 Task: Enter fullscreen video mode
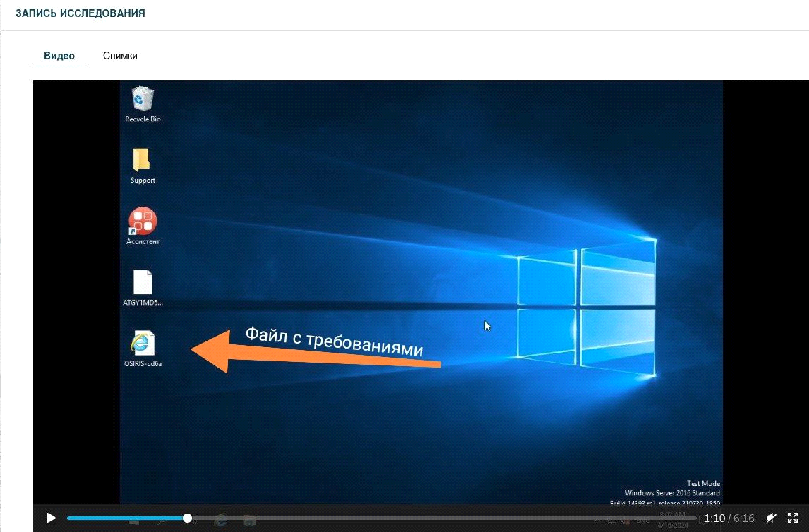click(793, 518)
